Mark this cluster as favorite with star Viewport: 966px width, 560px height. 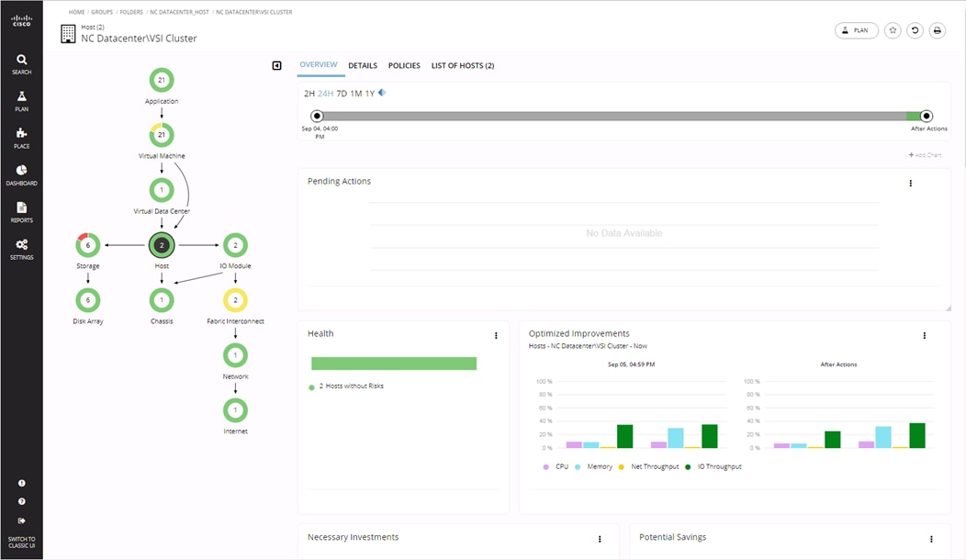tap(893, 30)
